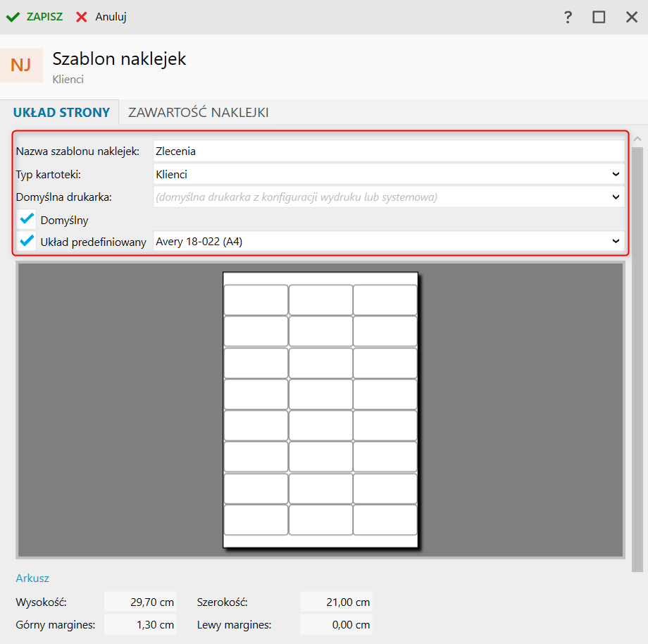Screen dimensions: 648x644
Task: Click the Klienci subtitle text
Action: point(68,80)
